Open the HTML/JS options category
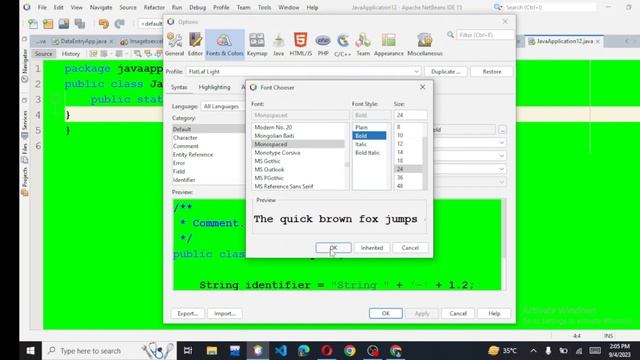The height and width of the screenshot is (360, 640). coord(300,44)
